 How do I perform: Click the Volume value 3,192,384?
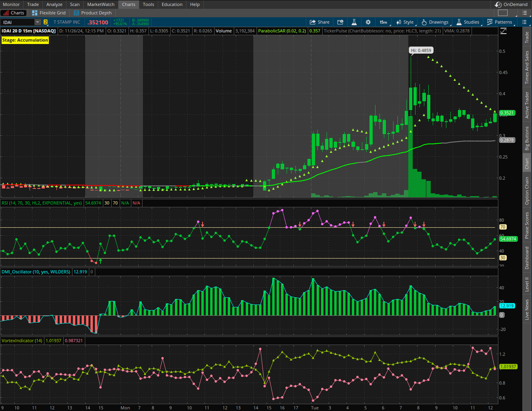pos(244,31)
